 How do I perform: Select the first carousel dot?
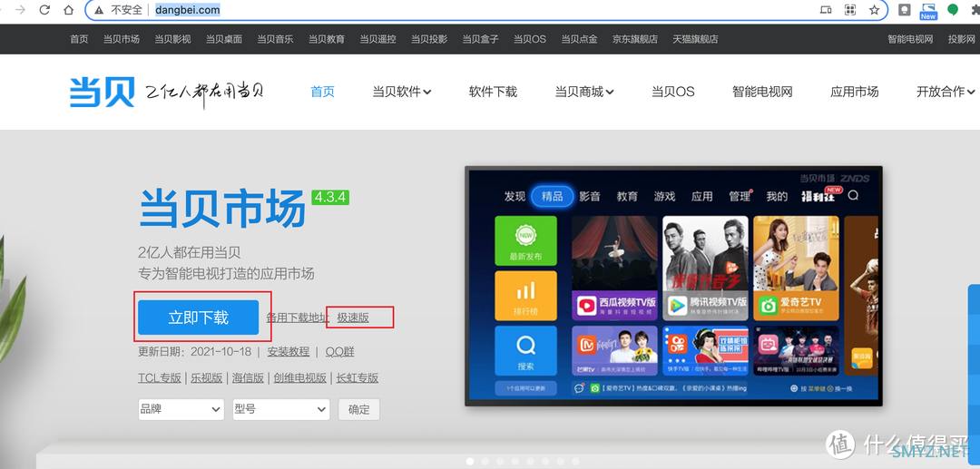click(x=471, y=462)
